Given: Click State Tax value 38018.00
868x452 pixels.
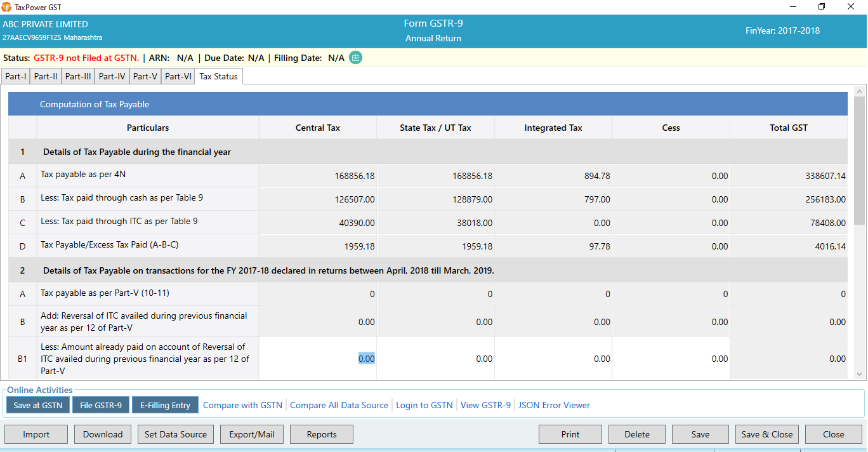Looking at the screenshot, I should point(475,223).
